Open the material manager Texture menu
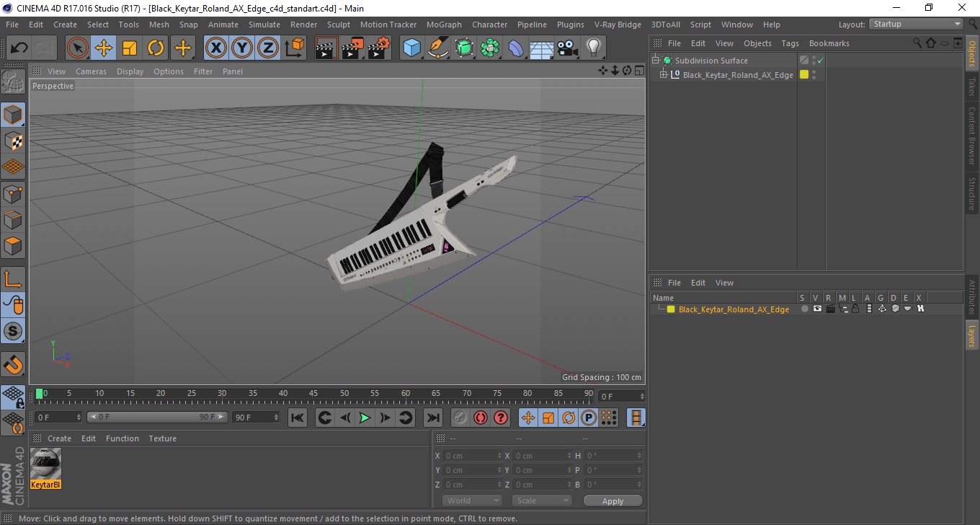The width and height of the screenshot is (980, 525). coord(162,438)
